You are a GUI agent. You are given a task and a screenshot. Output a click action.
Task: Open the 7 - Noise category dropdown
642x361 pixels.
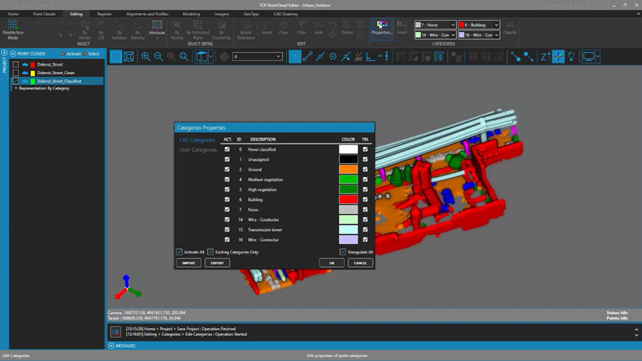435,25
